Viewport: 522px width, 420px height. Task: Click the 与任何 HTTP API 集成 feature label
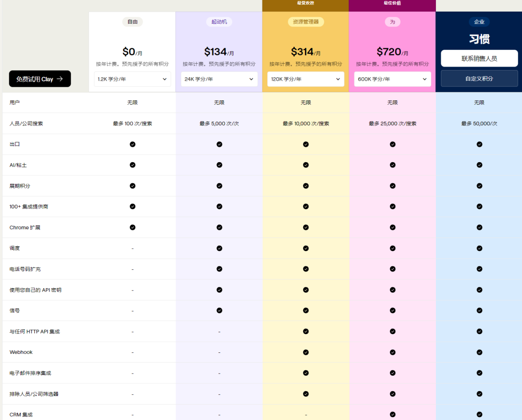pyautogui.click(x=35, y=332)
